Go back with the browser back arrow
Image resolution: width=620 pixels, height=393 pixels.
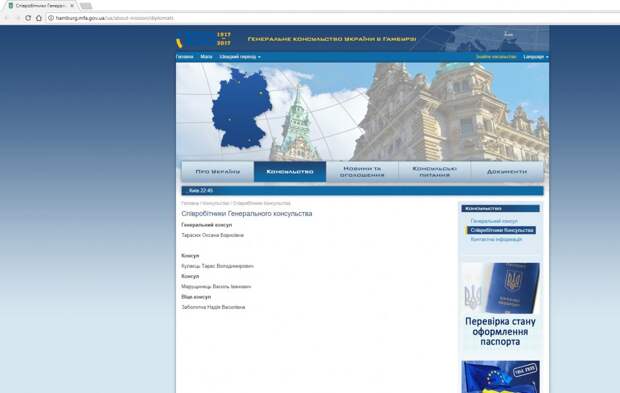click(6, 18)
